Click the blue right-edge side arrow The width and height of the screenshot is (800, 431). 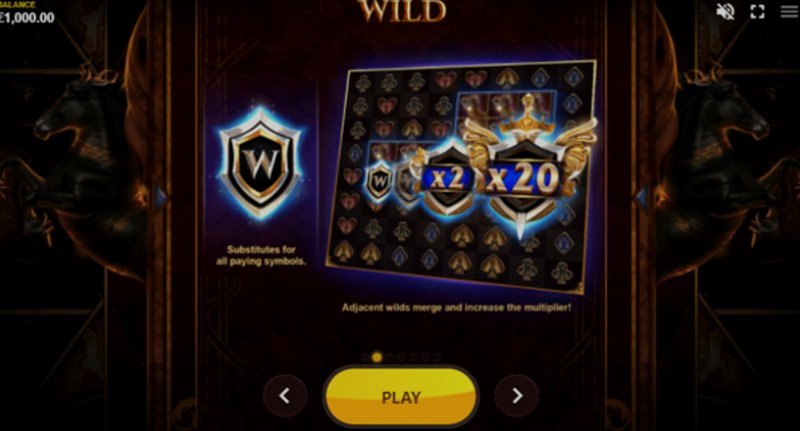[641, 197]
